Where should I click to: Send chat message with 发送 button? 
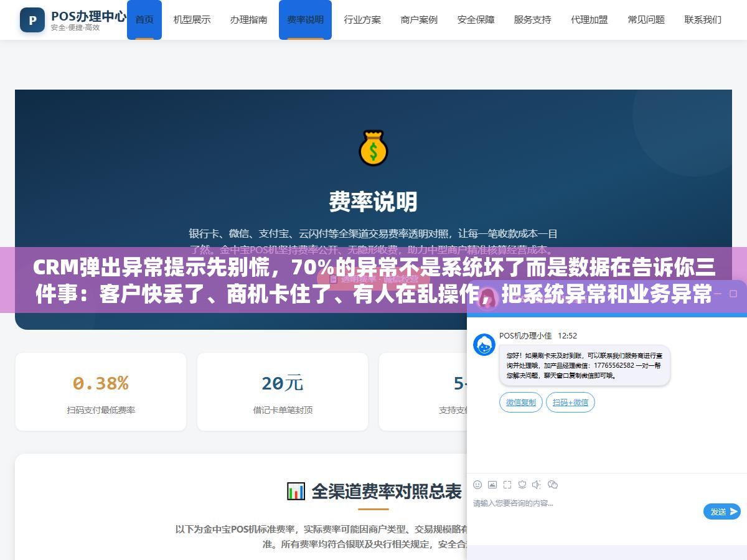tap(722, 511)
